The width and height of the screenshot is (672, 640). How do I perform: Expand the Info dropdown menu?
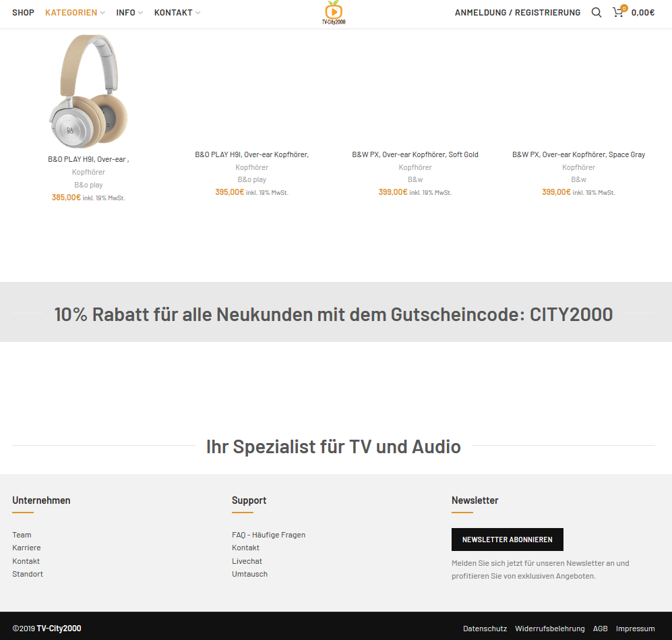click(x=129, y=13)
